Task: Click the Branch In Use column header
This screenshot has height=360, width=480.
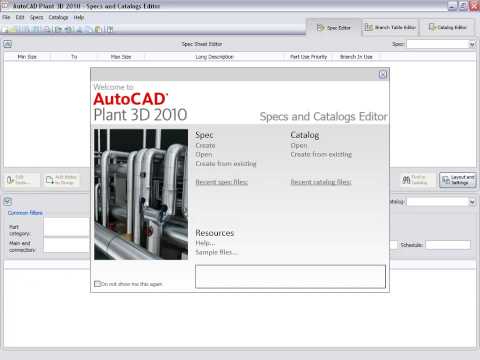Action: (356, 57)
